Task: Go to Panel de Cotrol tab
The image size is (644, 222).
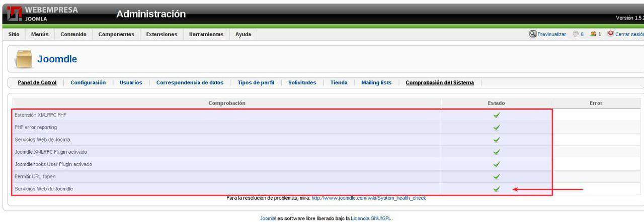Action: [37, 82]
